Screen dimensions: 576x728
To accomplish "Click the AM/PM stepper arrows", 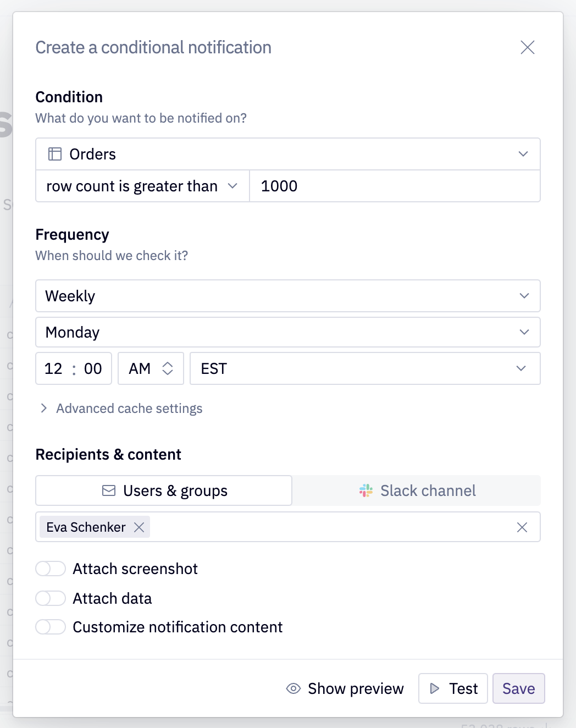I will (x=168, y=368).
